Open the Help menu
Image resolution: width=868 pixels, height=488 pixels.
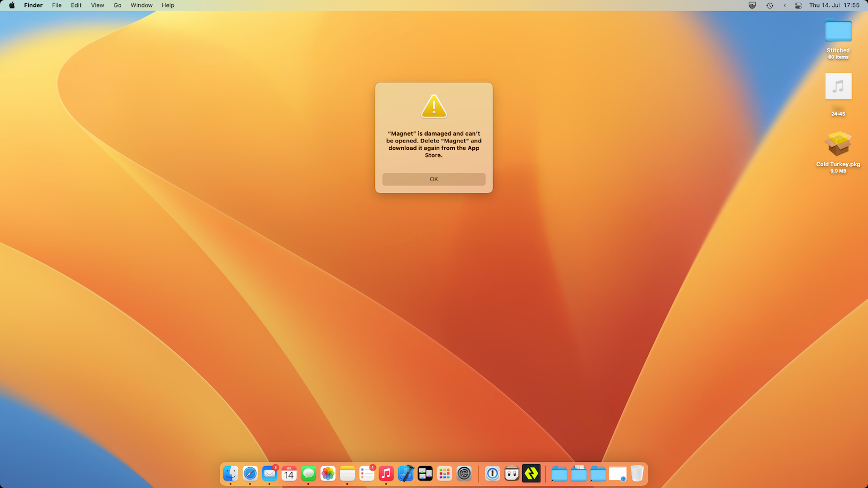tap(168, 5)
